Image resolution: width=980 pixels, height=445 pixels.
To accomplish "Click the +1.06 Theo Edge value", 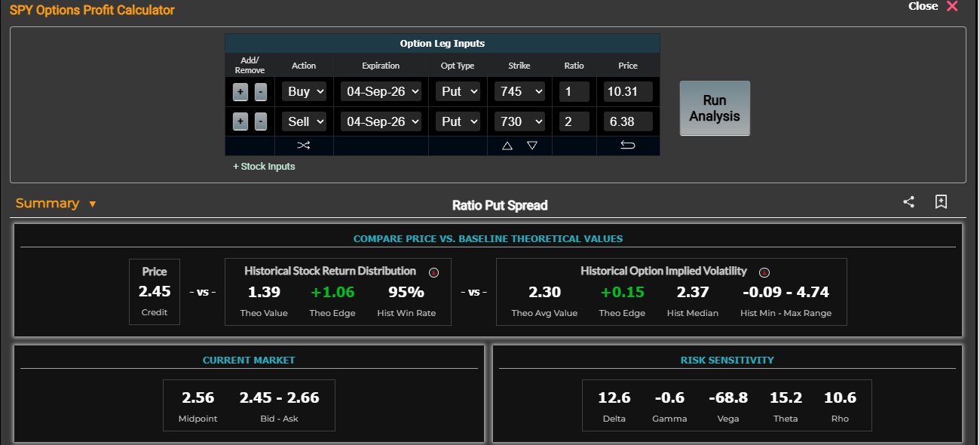I will tap(332, 292).
